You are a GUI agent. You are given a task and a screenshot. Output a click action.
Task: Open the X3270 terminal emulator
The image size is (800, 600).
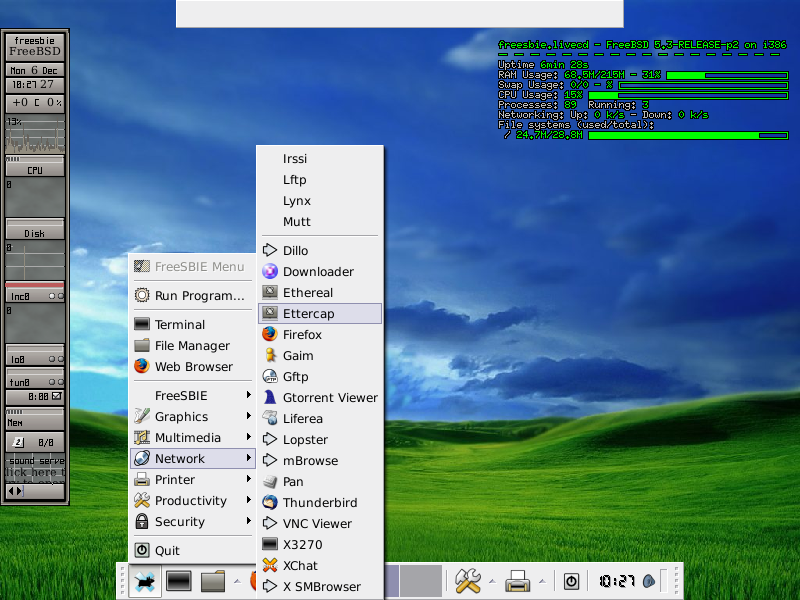coord(320,544)
